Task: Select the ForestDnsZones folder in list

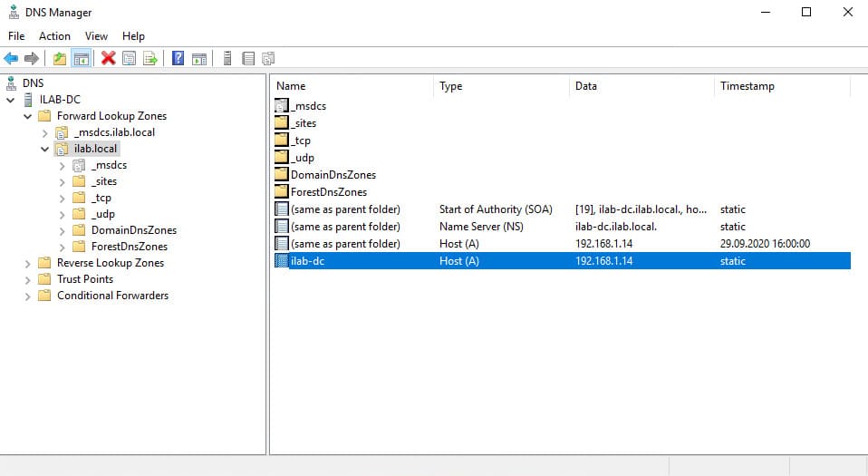Action: tap(328, 192)
